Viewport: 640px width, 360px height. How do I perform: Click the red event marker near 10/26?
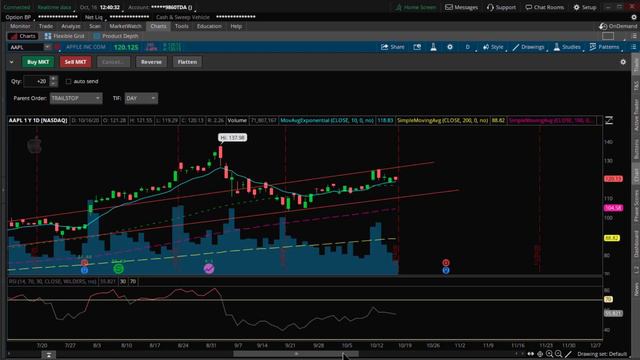(446, 263)
